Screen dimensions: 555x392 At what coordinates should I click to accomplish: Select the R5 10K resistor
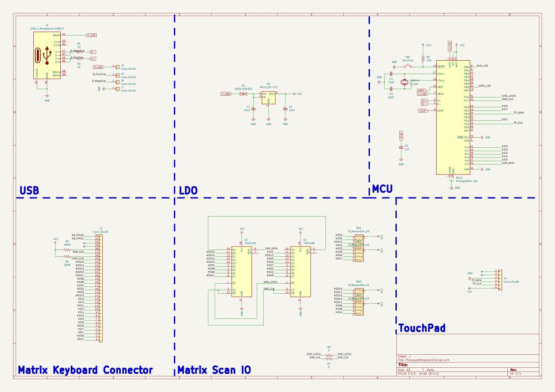(423, 58)
